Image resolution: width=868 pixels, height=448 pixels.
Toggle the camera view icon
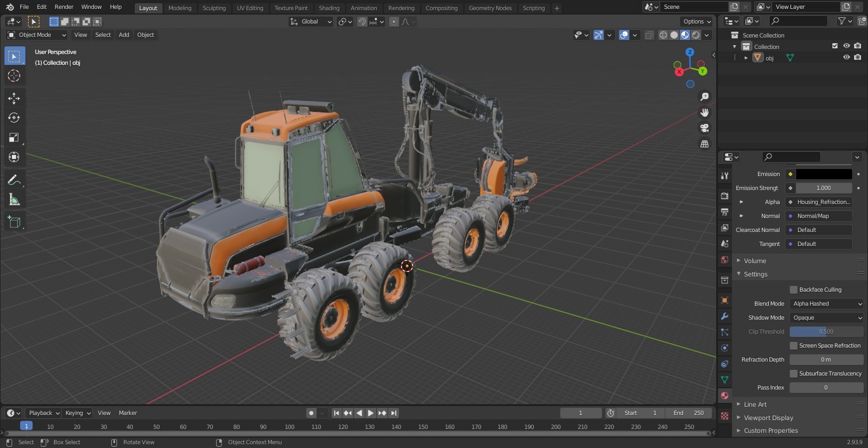click(x=705, y=128)
